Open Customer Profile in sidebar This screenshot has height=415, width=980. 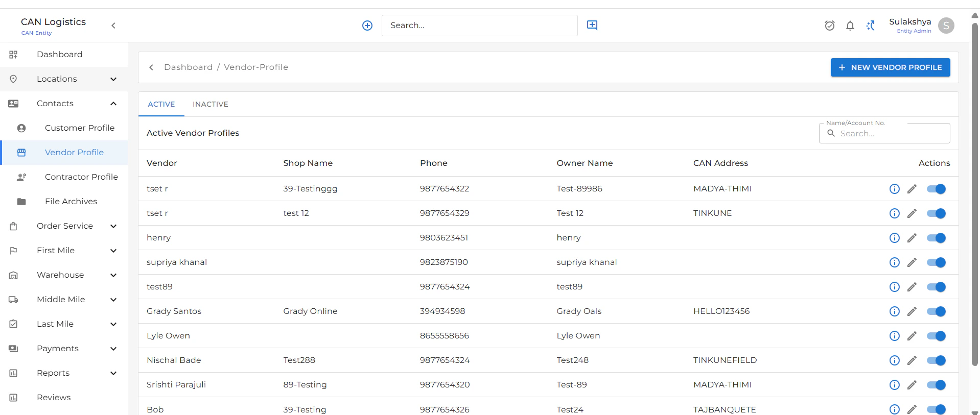click(x=65, y=128)
